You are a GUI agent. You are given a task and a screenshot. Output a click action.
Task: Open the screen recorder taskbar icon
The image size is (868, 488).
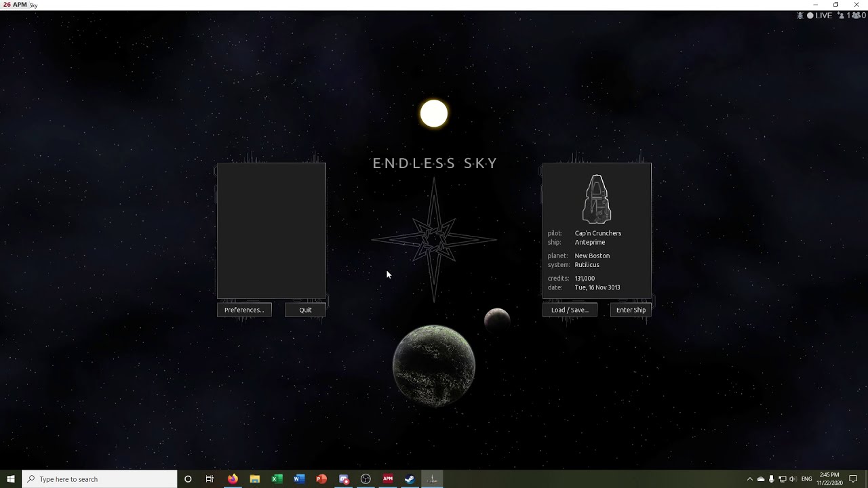tap(344, 479)
